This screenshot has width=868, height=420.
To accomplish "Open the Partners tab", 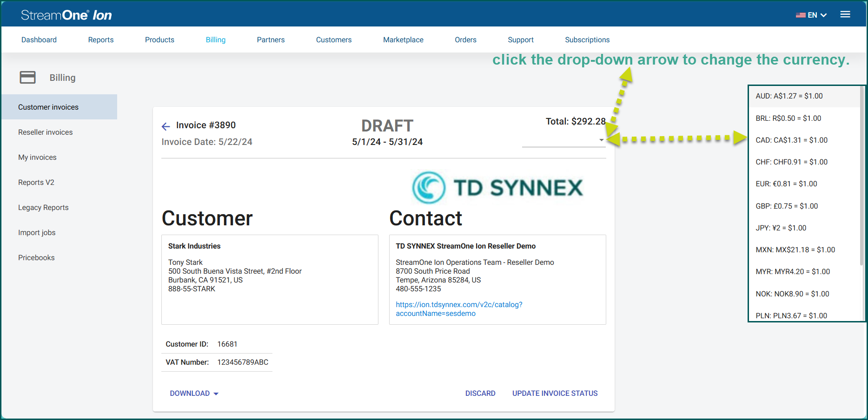I will coord(271,40).
